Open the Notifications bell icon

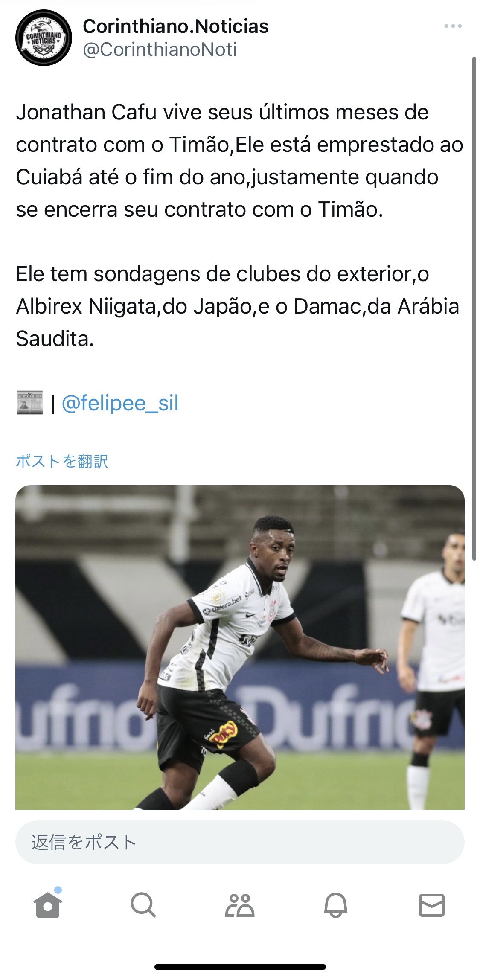click(x=336, y=905)
